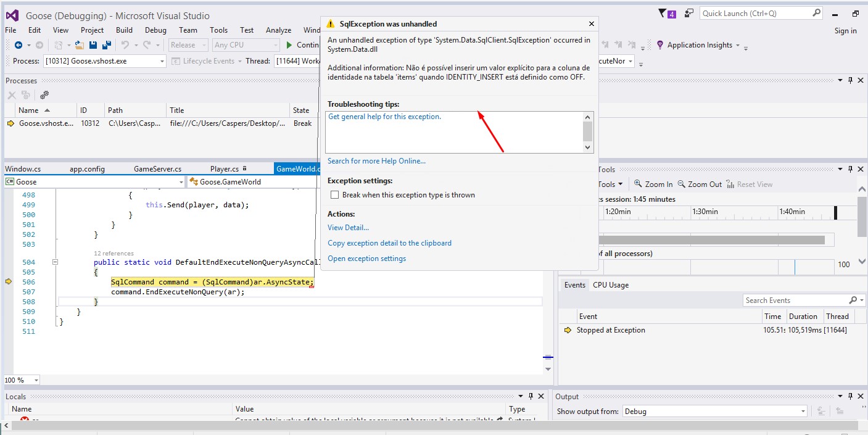Click the 'Open exception settings' link
Image resolution: width=868 pixels, height=435 pixels.
[366, 259]
